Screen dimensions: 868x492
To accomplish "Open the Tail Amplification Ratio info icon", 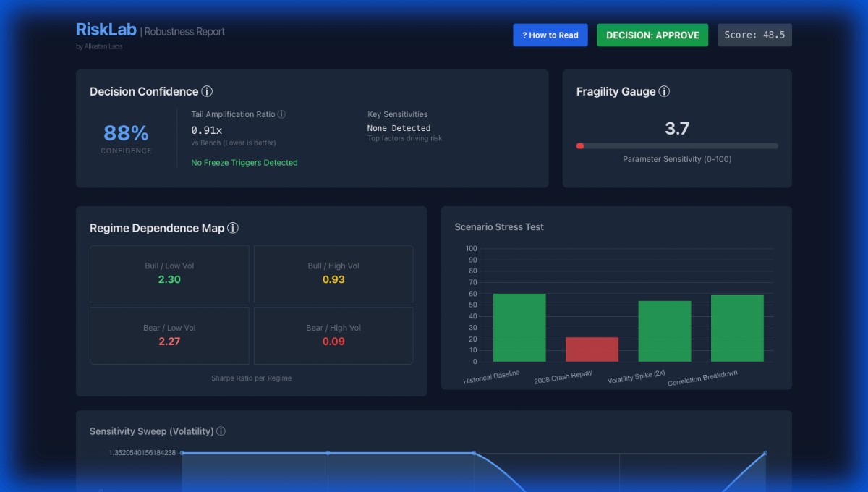I will (x=281, y=114).
